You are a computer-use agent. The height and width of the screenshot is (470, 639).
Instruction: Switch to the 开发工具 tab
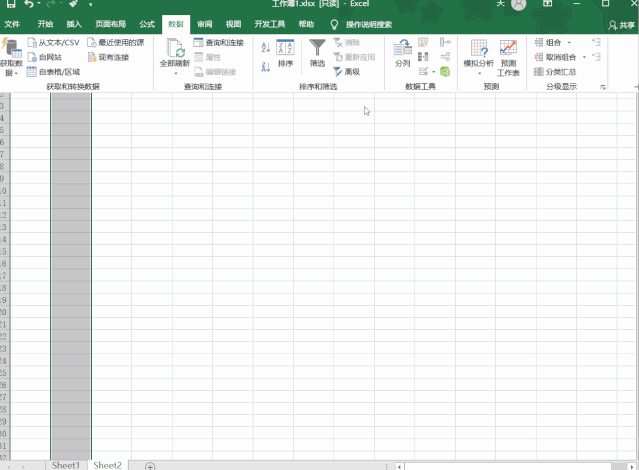tap(270, 24)
